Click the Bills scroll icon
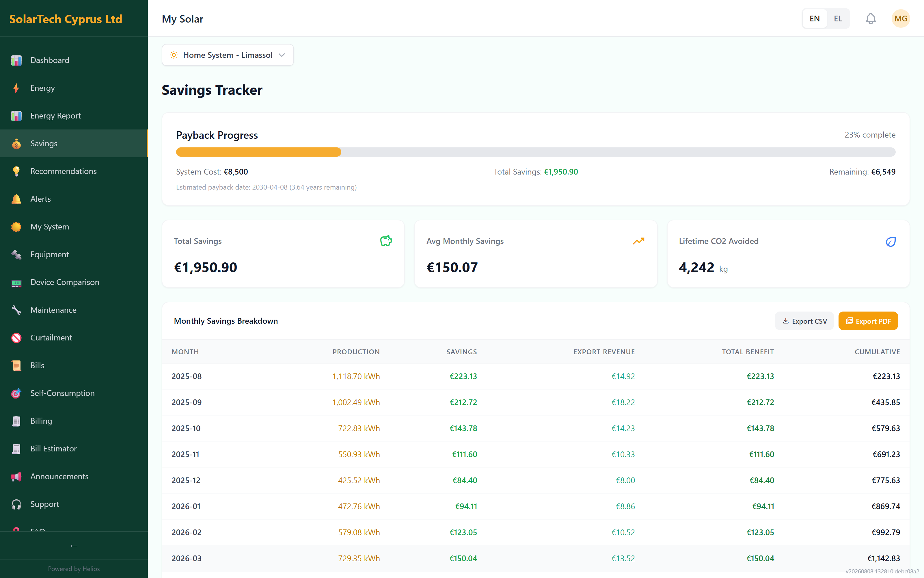Image resolution: width=924 pixels, height=578 pixels. click(16, 366)
